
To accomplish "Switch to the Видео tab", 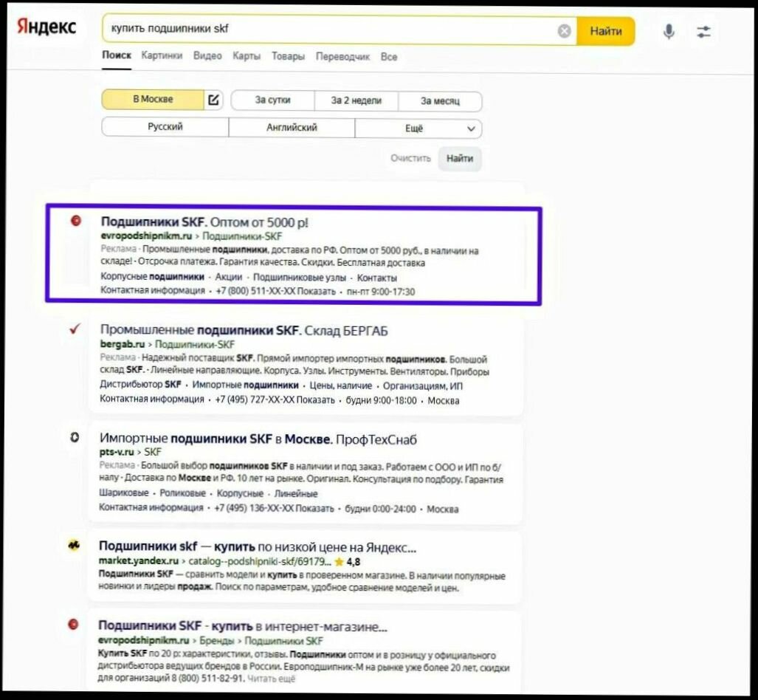I will [207, 56].
